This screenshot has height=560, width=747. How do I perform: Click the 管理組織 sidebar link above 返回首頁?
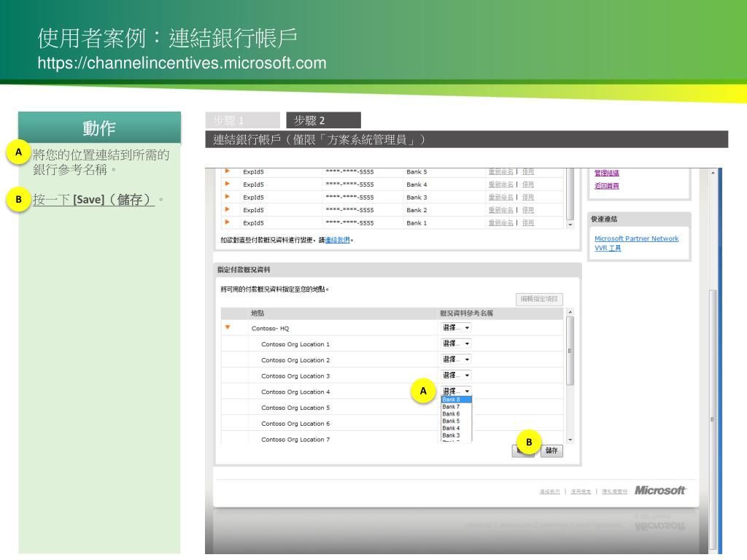coord(606,174)
